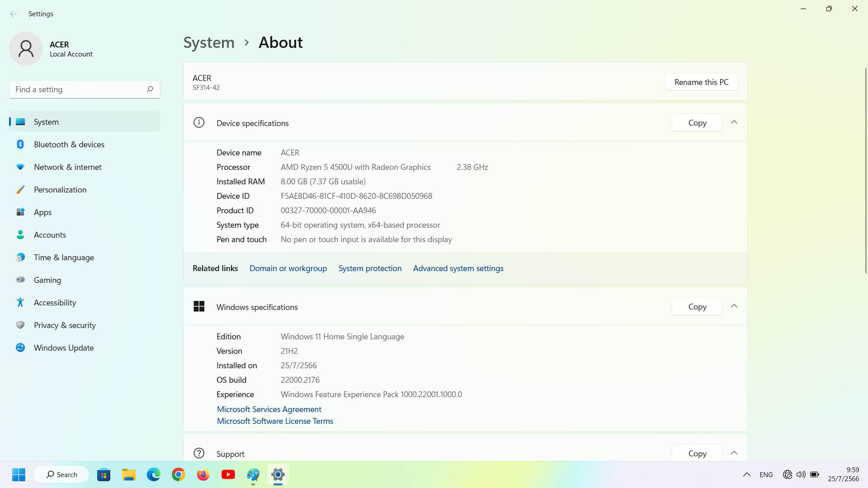Image resolution: width=868 pixels, height=488 pixels.
Task: Click the Product ID value 00327-70000-00001-AA946
Action: point(328,210)
